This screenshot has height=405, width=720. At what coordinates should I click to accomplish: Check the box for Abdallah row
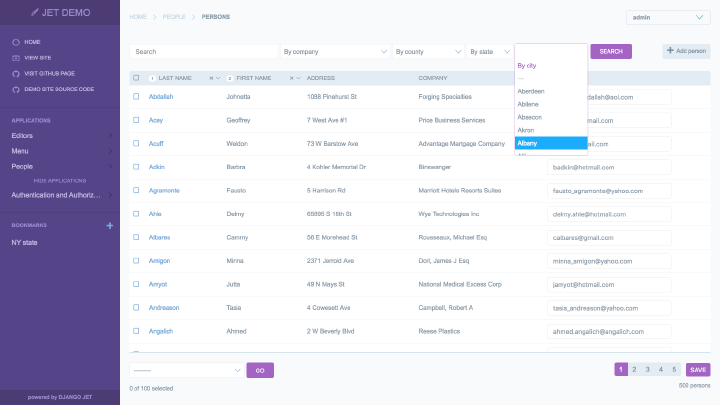click(136, 96)
